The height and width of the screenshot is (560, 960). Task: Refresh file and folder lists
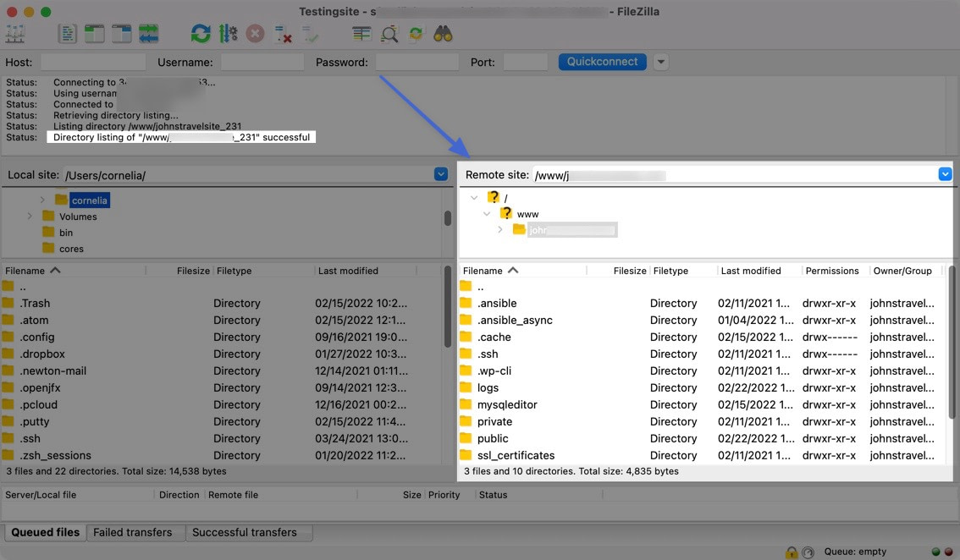click(201, 34)
